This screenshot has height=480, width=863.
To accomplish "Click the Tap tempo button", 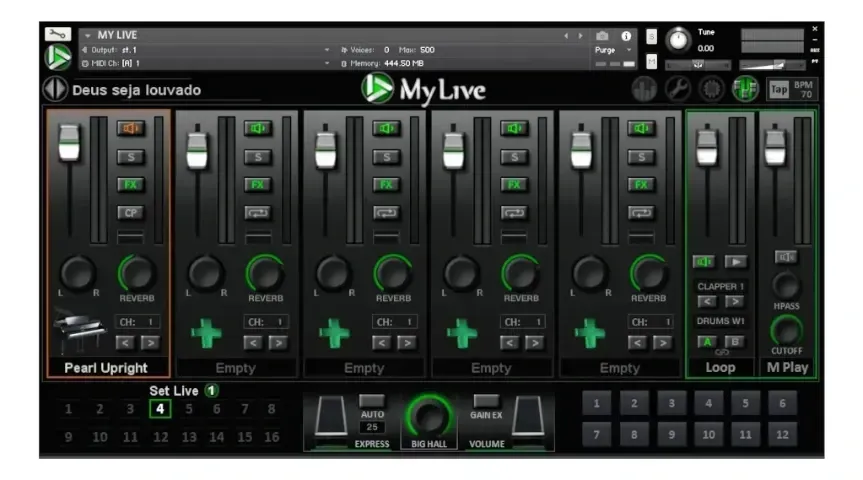I will click(779, 89).
